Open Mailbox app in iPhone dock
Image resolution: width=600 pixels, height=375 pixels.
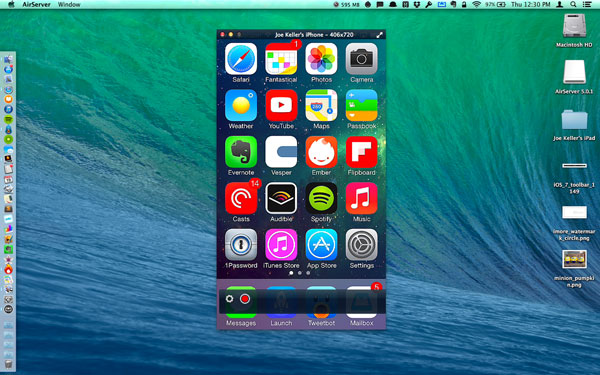tap(362, 302)
